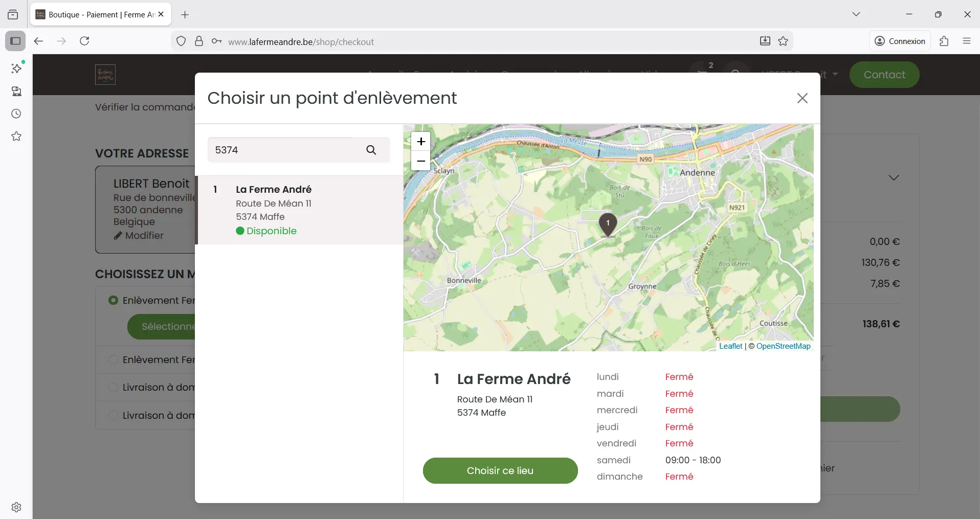Open the browser hamburger menu

pos(966,41)
